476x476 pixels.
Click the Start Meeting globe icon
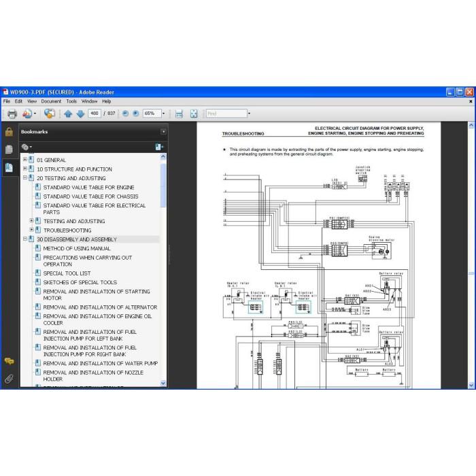[50, 114]
